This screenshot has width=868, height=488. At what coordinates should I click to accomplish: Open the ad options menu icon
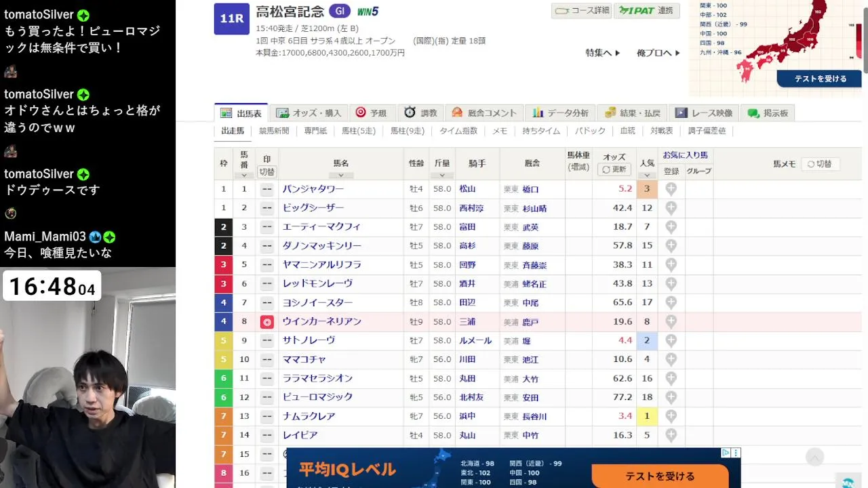coord(736,453)
